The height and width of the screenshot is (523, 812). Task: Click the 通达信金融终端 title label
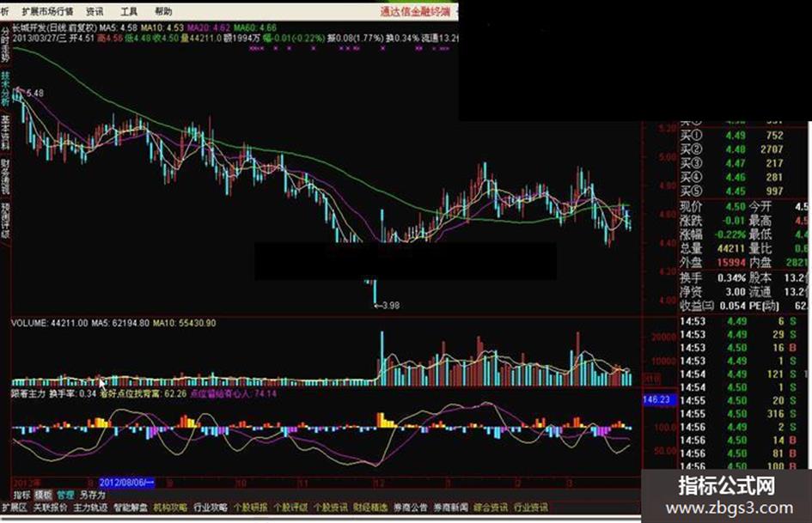pyautogui.click(x=415, y=11)
